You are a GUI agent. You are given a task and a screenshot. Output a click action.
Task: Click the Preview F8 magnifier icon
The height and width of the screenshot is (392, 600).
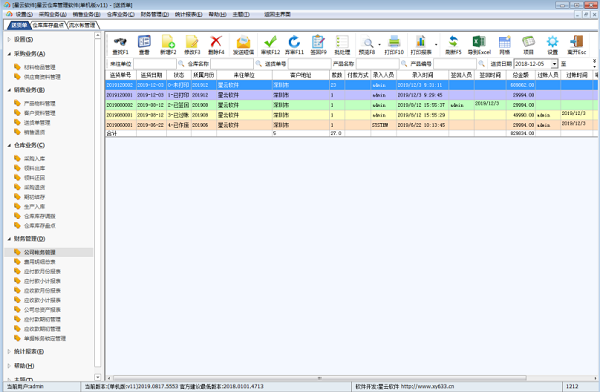click(367, 42)
